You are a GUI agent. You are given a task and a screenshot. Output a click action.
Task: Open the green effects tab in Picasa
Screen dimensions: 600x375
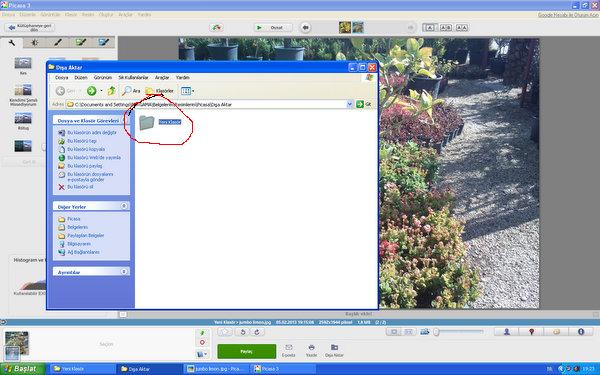point(81,42)
